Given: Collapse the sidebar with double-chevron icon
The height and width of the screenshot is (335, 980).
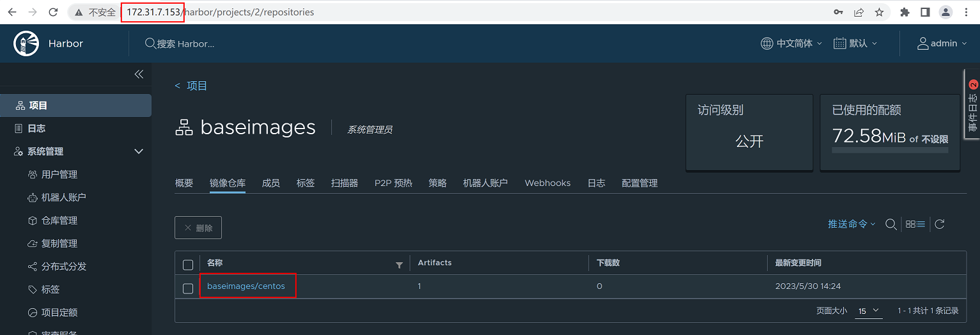Looking at the screenshot, I should click(139, 74).
